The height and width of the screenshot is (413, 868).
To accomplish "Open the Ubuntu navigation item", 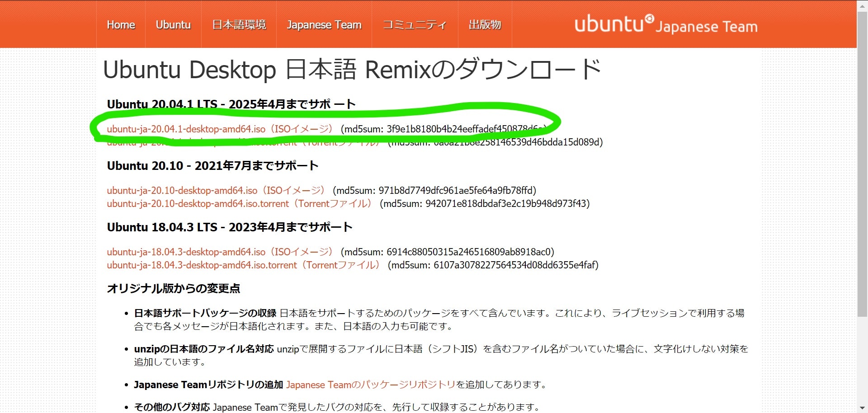I will (x=173, y=24).
